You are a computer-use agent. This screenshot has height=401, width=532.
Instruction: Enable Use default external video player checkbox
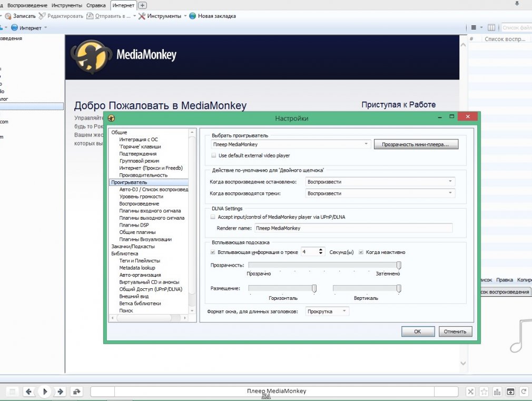pos(213,155)
